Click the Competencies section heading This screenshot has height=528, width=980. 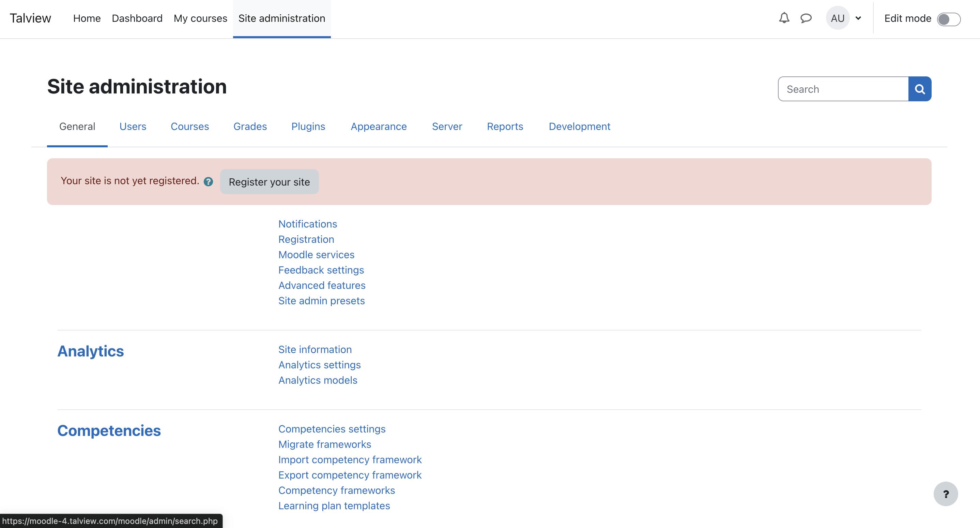pos(109,430)
